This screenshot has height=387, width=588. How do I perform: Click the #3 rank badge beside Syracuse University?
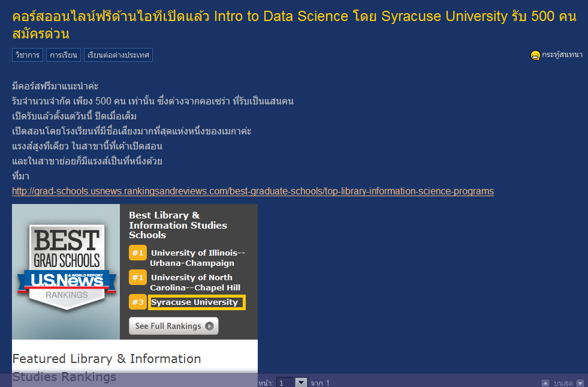(138, 302)
